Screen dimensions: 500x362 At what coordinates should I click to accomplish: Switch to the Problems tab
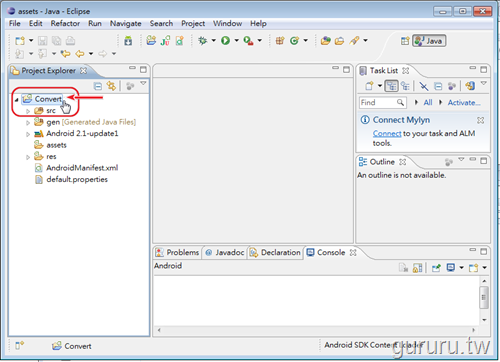(178, 253)
